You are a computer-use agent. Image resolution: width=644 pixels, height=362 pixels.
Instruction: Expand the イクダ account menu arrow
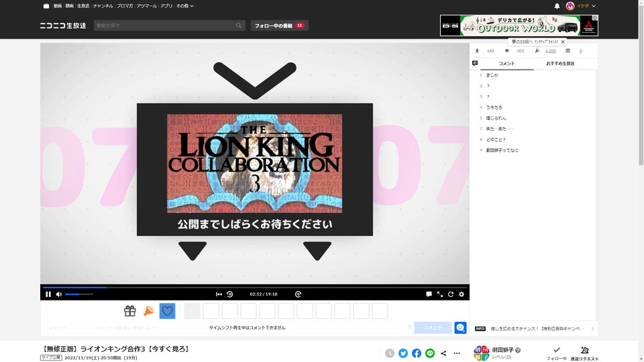click(594, 6)
